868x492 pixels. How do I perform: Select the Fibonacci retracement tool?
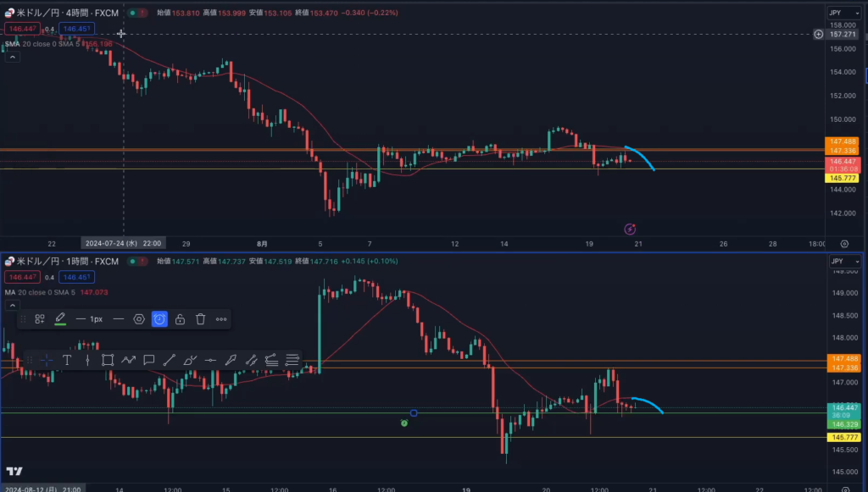click(271, 361)
